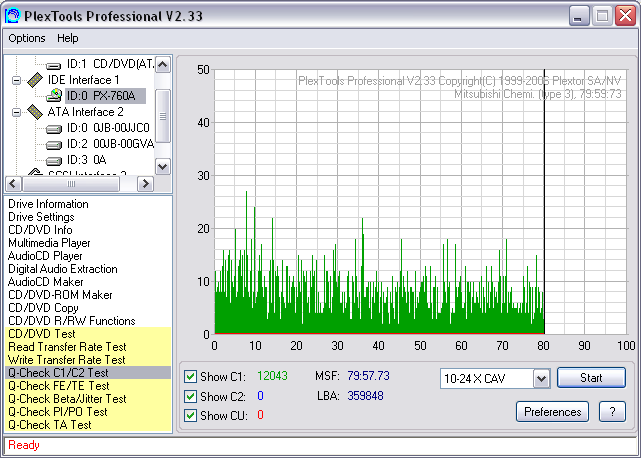Viewport: 641px width, 458px height.
Task: Toggle the Show C1 checkbox
Action: click(x=191, y=376)
